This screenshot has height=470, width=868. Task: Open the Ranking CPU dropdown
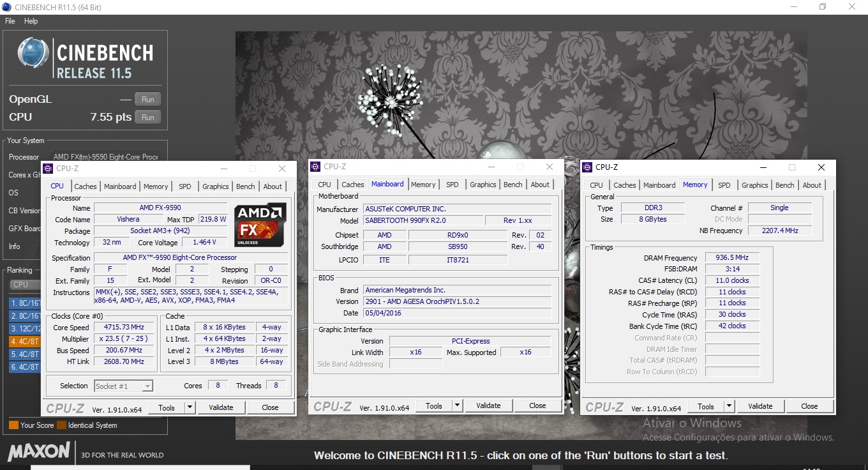26,284
